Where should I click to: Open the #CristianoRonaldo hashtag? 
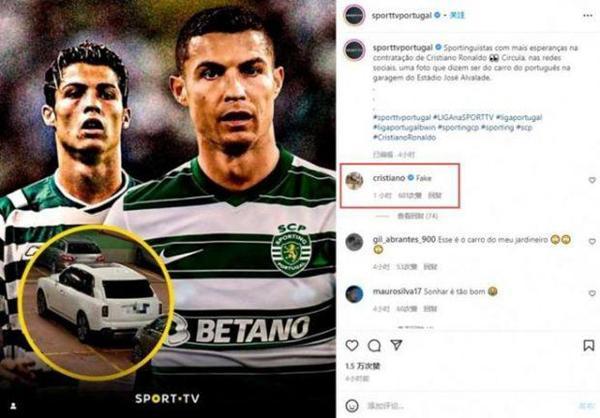point(404,137)
